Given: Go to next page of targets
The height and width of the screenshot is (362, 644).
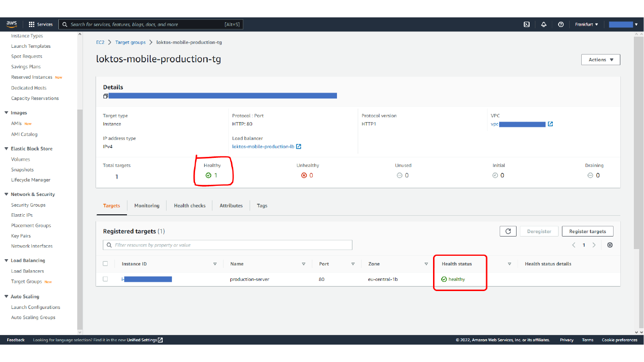Looking at the screenshot, I should (x=594, y=245).
